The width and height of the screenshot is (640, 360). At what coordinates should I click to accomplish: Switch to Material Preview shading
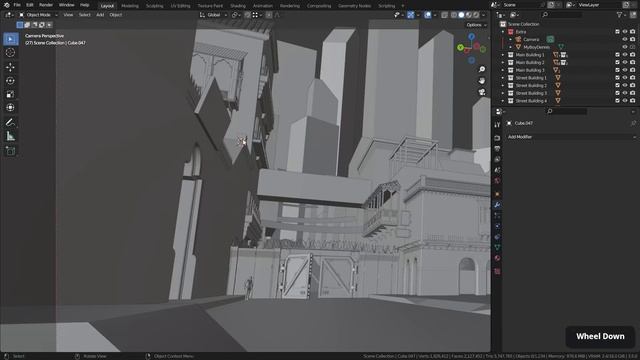click(x=469, y=15)
